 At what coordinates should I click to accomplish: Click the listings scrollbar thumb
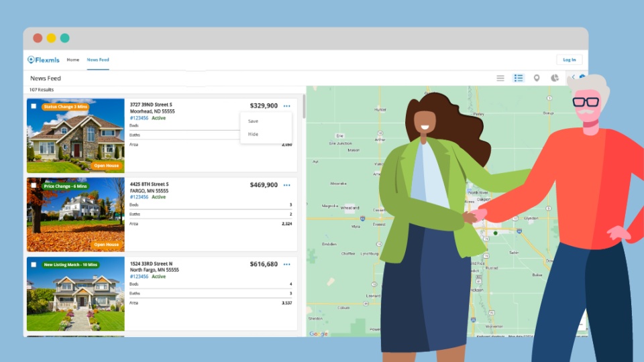[x=304, y=107]
